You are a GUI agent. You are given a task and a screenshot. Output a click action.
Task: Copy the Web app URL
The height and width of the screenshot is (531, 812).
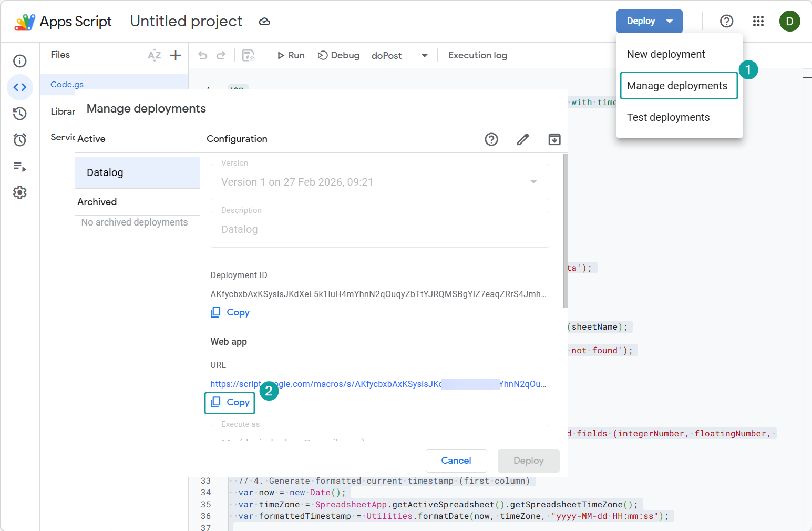(230, 403)
